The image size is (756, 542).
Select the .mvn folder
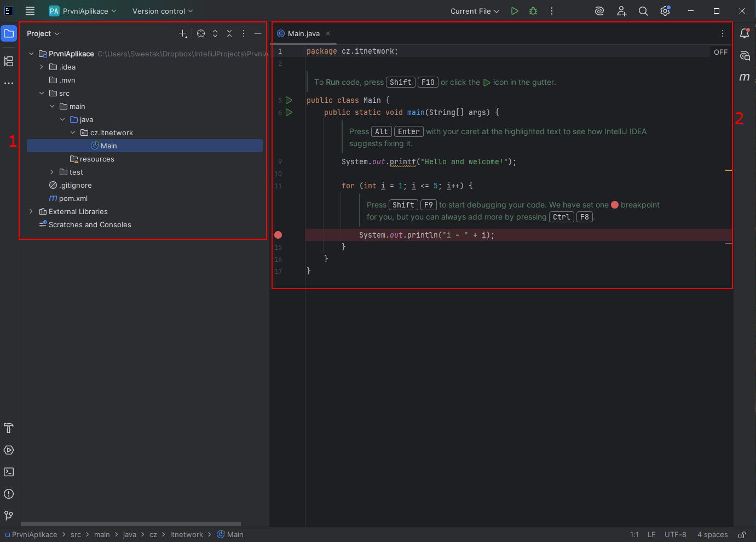[62, 80]
